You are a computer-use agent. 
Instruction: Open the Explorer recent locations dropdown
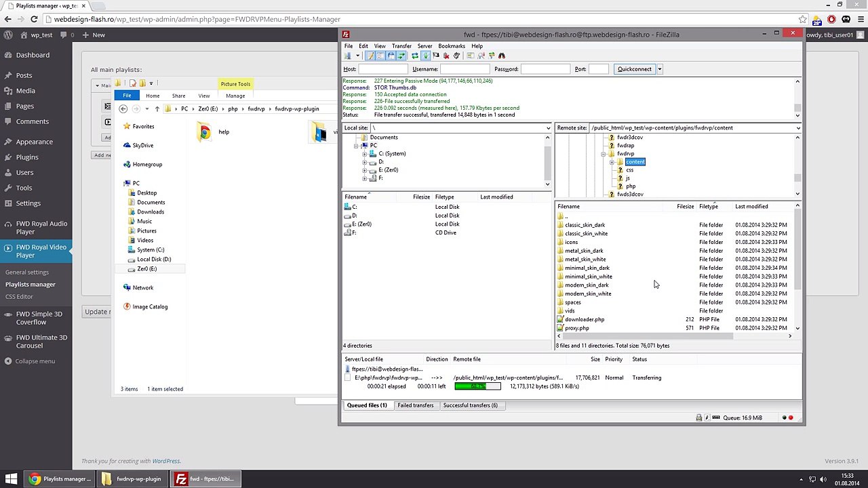146,108
